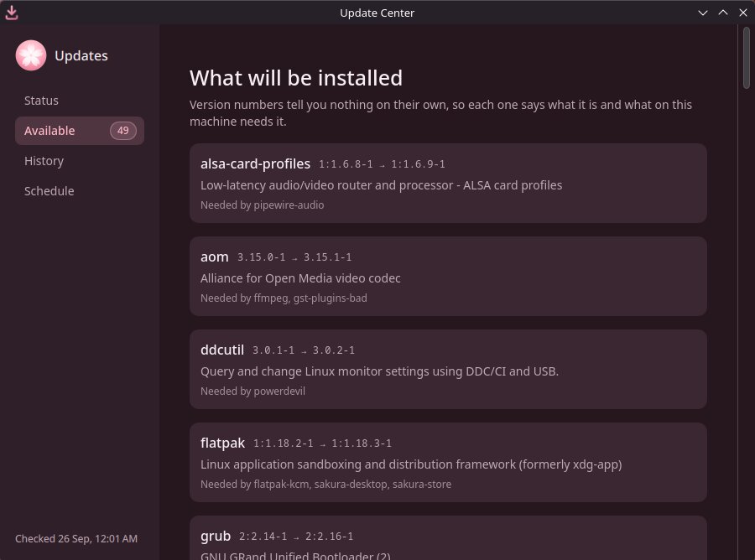Click version text 1:1.18.2-1 → 1:1.18.3-1

[323, 443]
